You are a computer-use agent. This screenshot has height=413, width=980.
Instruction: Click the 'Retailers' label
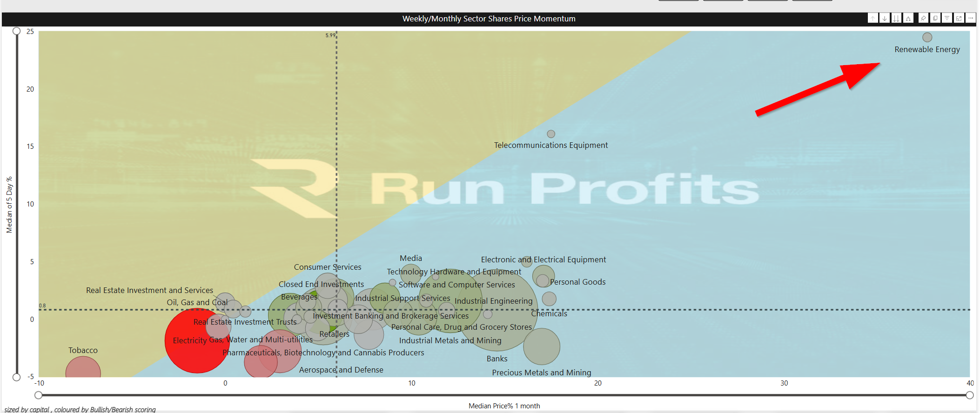point(335,334)
